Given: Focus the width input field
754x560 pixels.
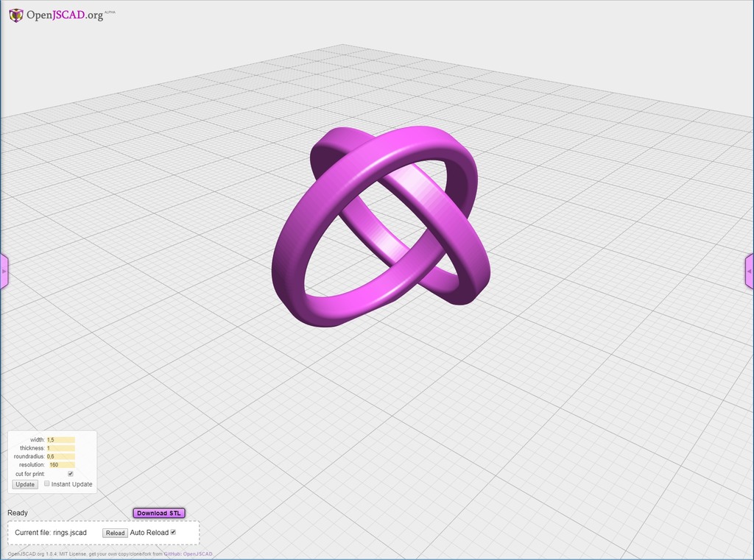Looking at the screenshot, I should pyautogui.click(x=60, y=439).
